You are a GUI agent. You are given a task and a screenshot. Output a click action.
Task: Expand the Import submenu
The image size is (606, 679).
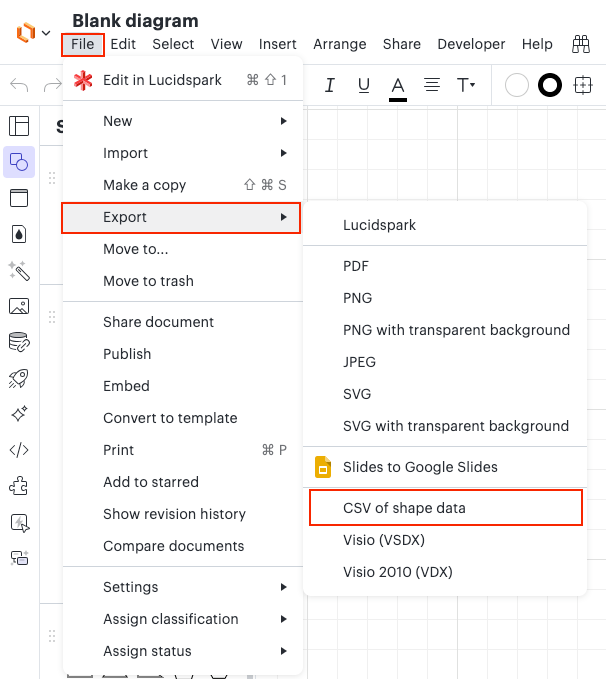click(182, 153)
